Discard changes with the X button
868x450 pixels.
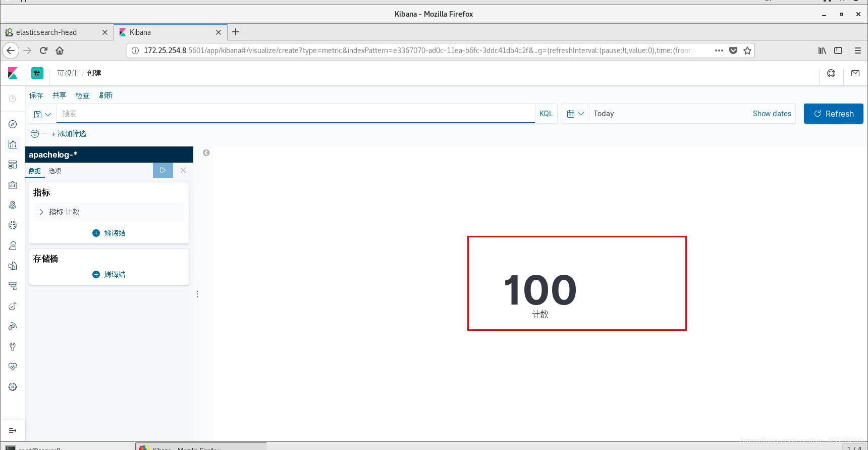(x=183, y=170)
